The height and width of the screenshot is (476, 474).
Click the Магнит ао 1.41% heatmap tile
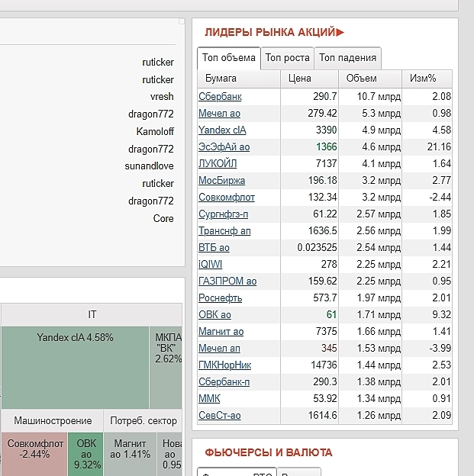coord(129,454)
